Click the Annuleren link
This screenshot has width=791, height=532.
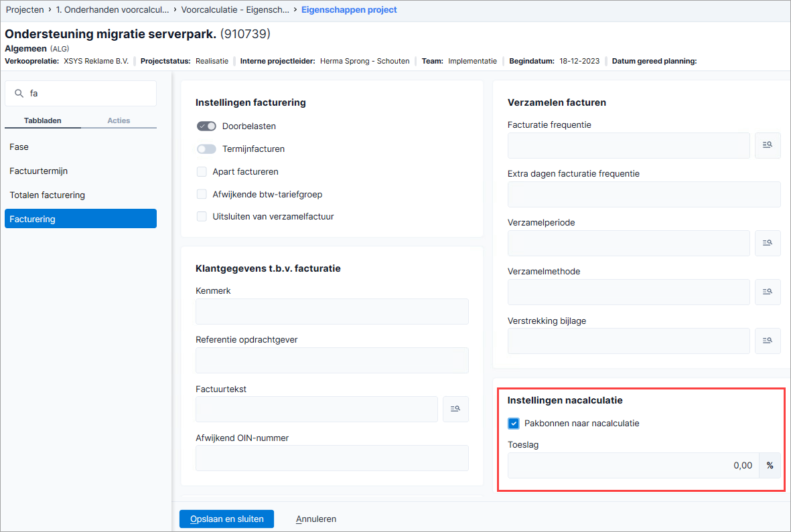tap(315, 519)
